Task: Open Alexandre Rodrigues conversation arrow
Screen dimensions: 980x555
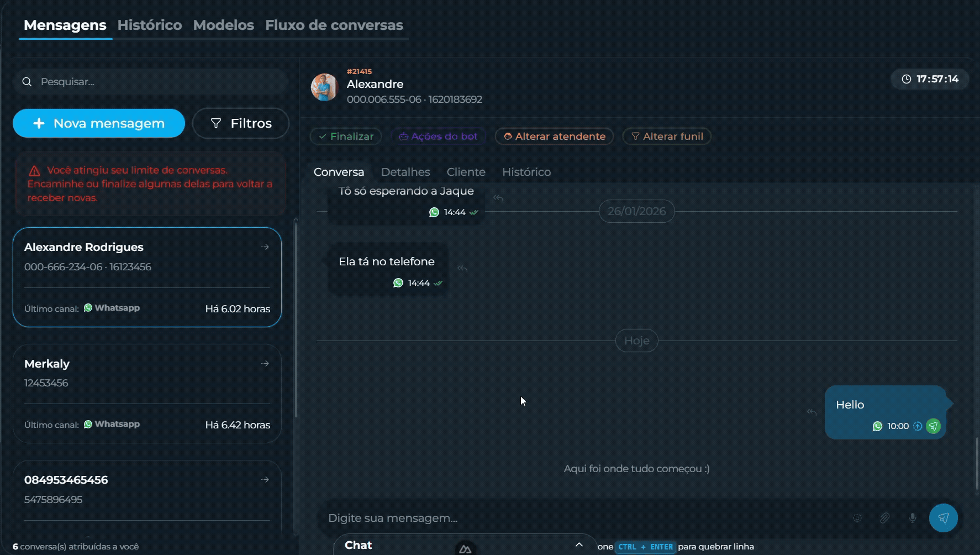Action: 265,247
